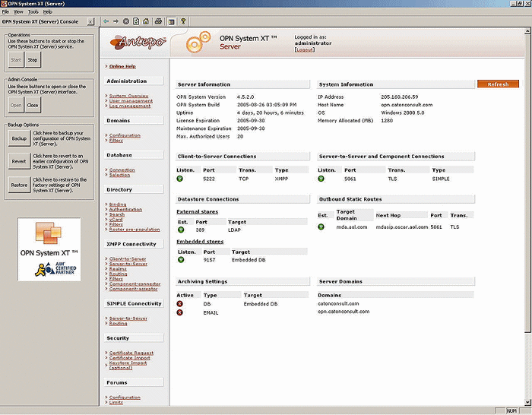Image resolution: width=532 pixels, height=415 pixels.
Task: Open Database Connection link
Action: [122, 170]
